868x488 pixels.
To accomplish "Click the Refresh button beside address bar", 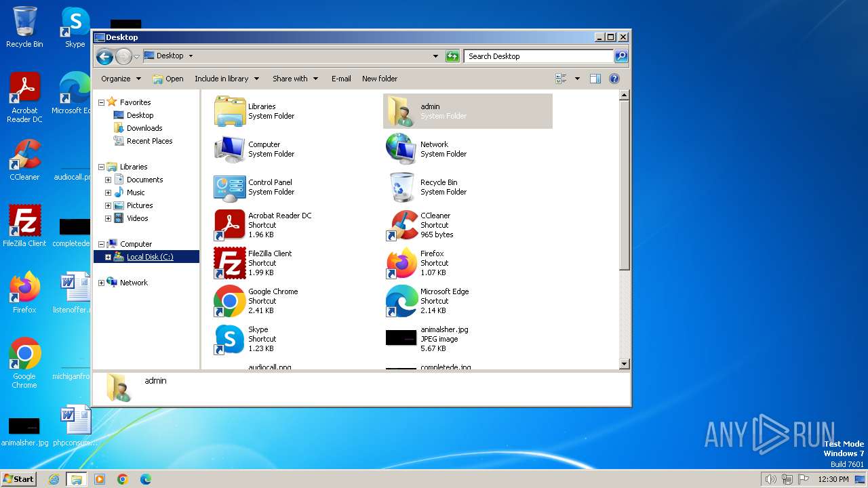I will tap(452, 56).
